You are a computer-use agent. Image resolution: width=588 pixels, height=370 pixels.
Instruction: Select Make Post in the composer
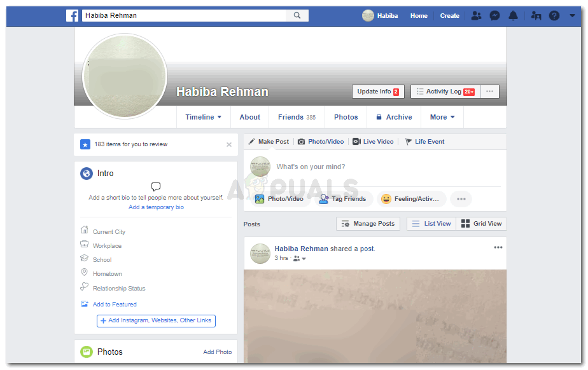[x=269, y=142]
